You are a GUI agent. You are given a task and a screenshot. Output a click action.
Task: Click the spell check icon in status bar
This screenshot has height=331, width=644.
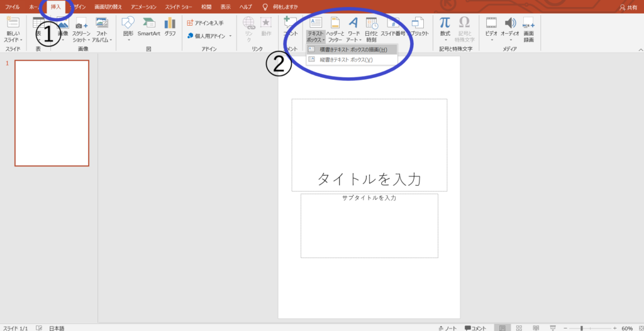(39, 328)
